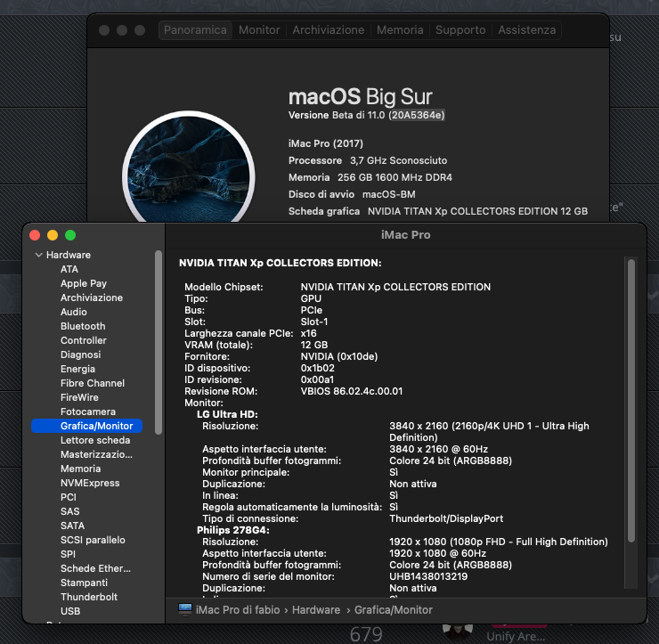This screenshot has width=659, height=644.
Task: Select Schede Ether... in the sidebar
Action: tap(95, 569)
